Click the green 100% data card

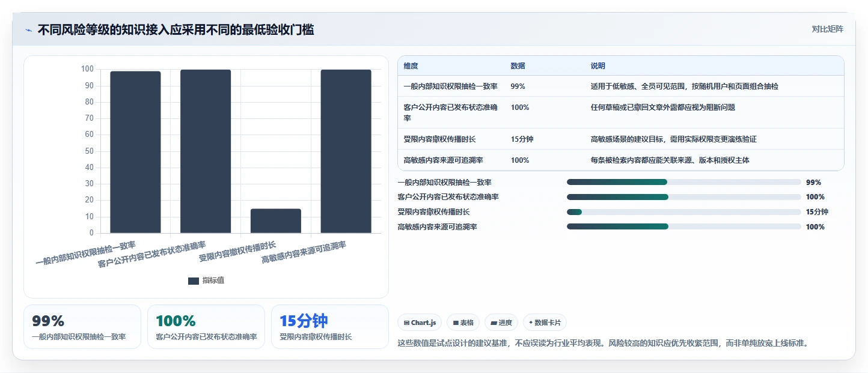click(x=206, y=327)
